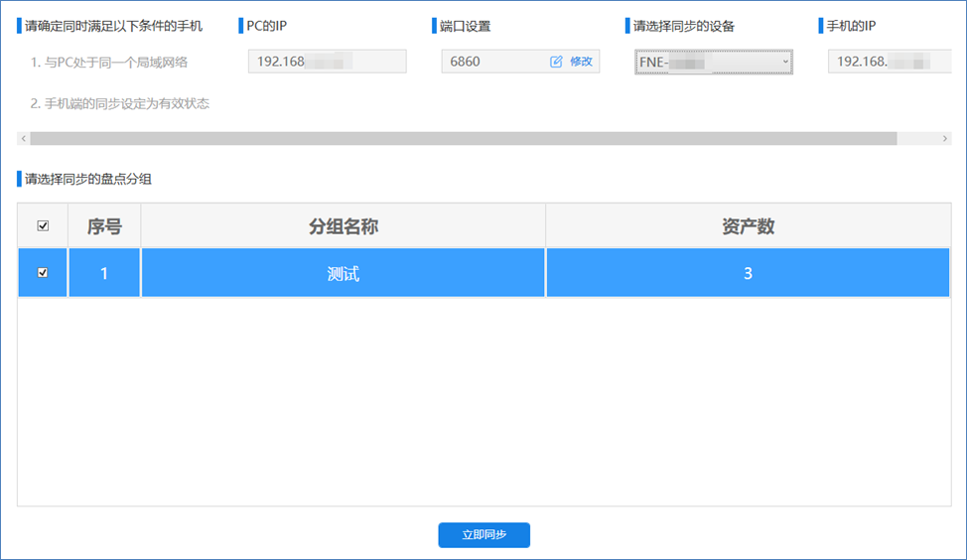
Task: Click the pencil edit icon beside port 6860
Action: click(x=556, y=62)
